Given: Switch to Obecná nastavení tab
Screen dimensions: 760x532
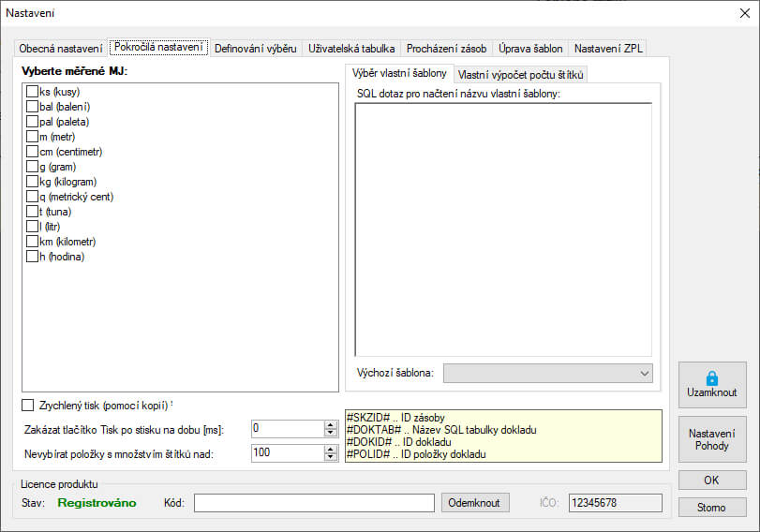Looking at the screenshot, I should (61, 48).
